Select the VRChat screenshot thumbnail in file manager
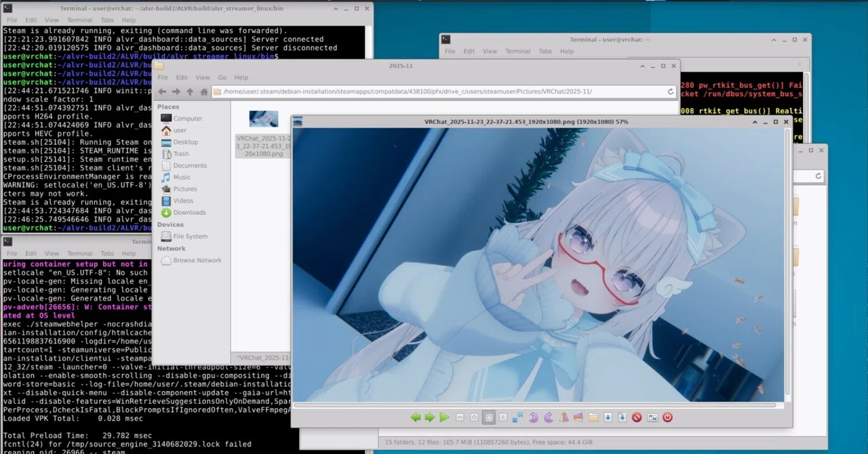 (x=263, y=119)
